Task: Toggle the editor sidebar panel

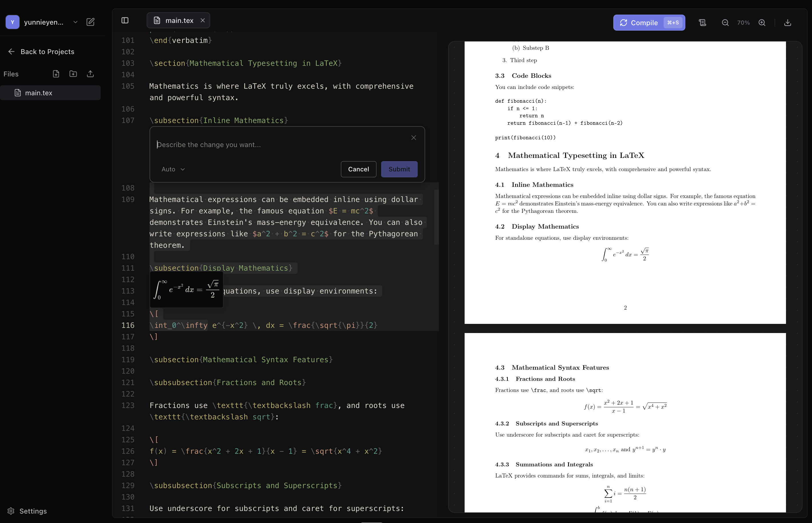Action: point(125,20)
